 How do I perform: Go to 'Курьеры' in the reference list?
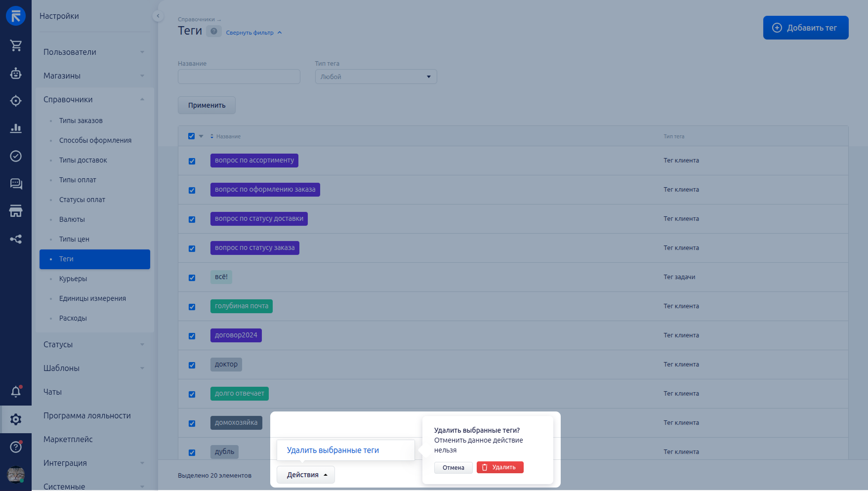[73, 279]
